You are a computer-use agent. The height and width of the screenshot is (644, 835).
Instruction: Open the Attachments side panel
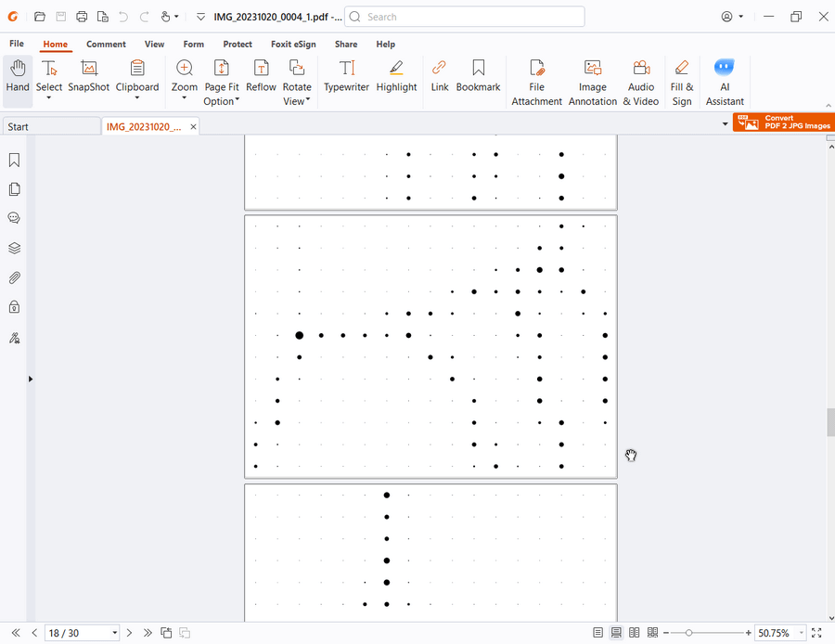[14, 277]
